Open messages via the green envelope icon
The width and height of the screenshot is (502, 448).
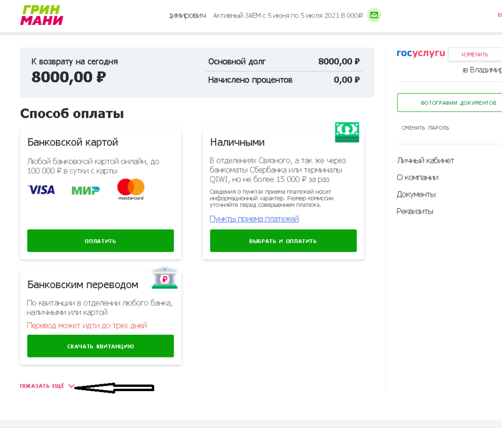click(x=374, y=15)
